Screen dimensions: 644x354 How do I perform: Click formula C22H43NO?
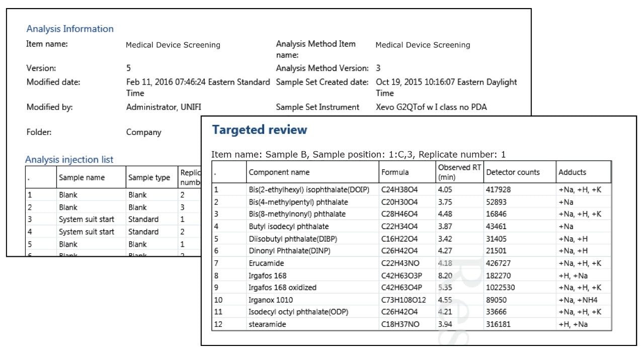(x=400, y=263)
